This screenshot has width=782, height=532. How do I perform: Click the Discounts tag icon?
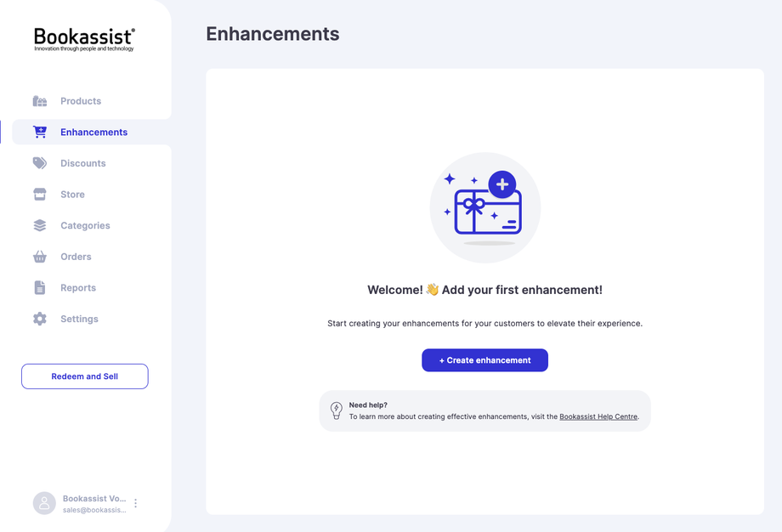click(40, 163)
